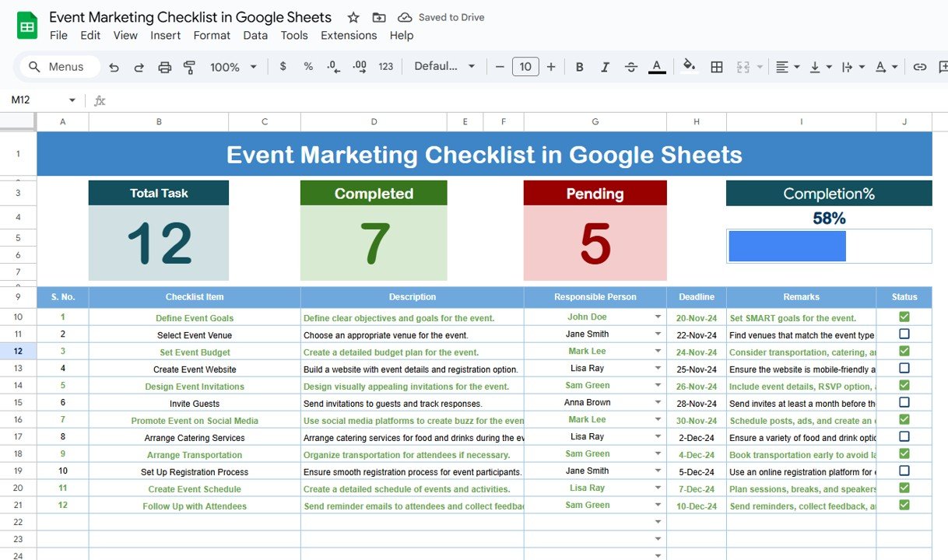The height and width of the screenshot is (560, 948).
Task: Decrease decimal places
Action: pyautogui.click(x=333, y=67)
